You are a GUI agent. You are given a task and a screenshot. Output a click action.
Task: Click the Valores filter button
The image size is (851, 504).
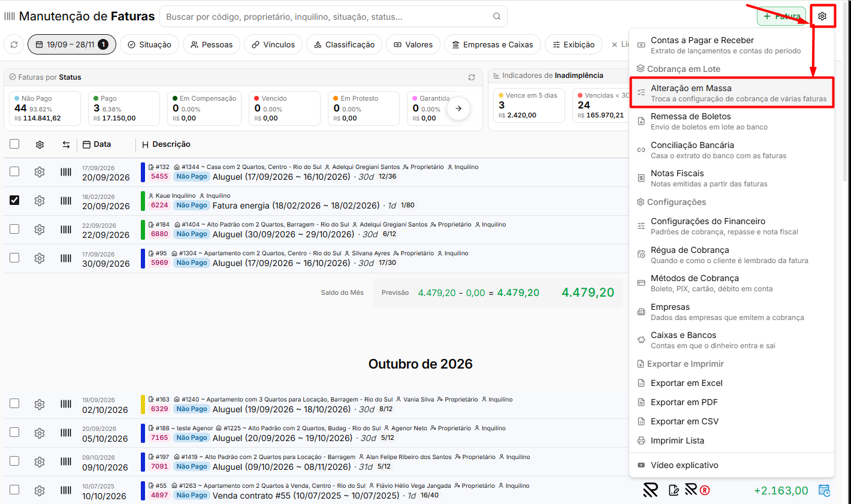[413, 44]
